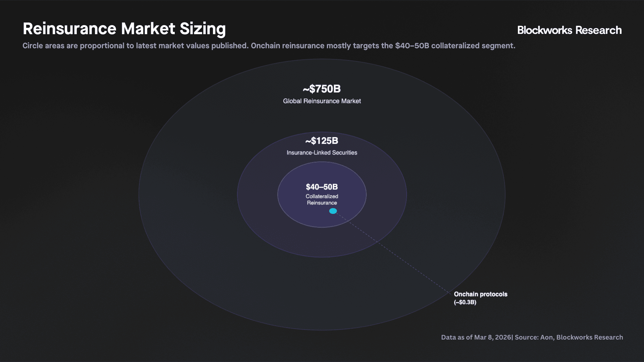This screenshot has height=362, width=644.
Task: Click the 'Insurance-Linked Securities' label
Action: (x=322, y=153)
